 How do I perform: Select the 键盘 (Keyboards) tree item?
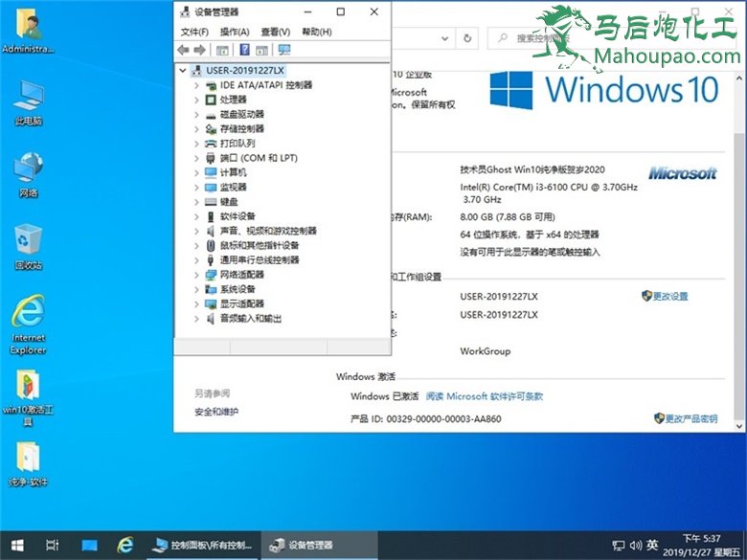pos(229,202)
